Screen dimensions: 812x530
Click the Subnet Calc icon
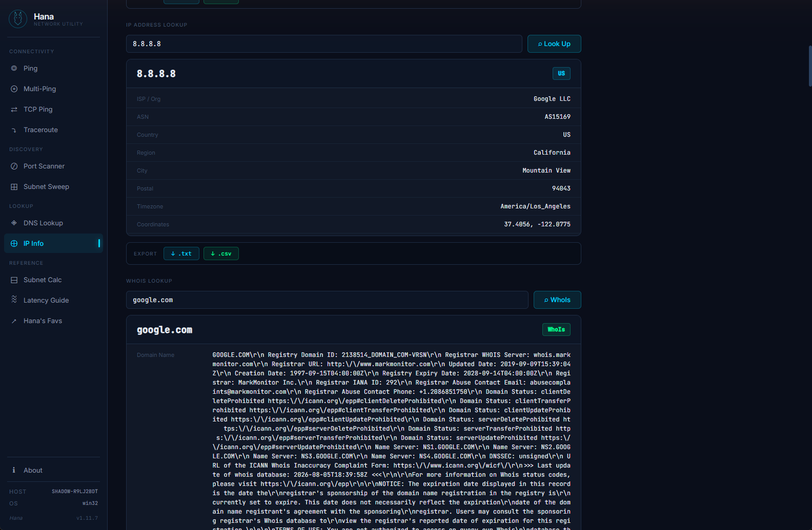point(14,280)
